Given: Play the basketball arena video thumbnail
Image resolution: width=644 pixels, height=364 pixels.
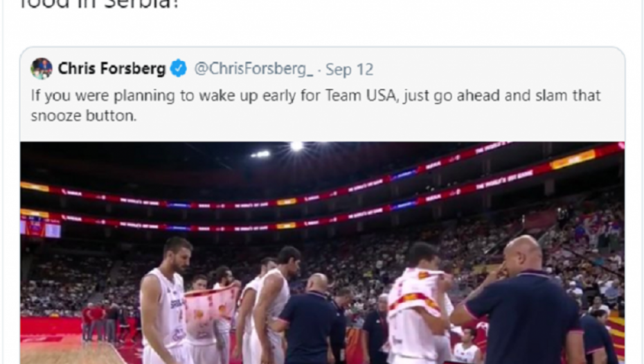Looking at the screenshot, I should pos(323,252).
